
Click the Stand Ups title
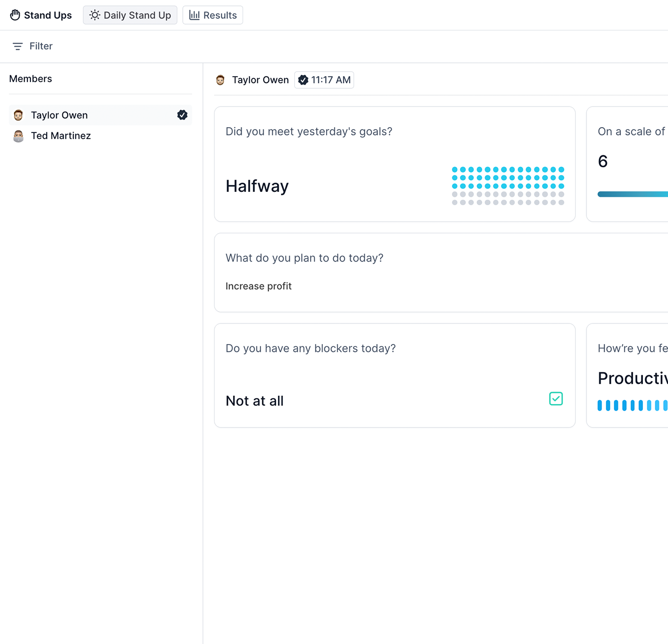48,15
